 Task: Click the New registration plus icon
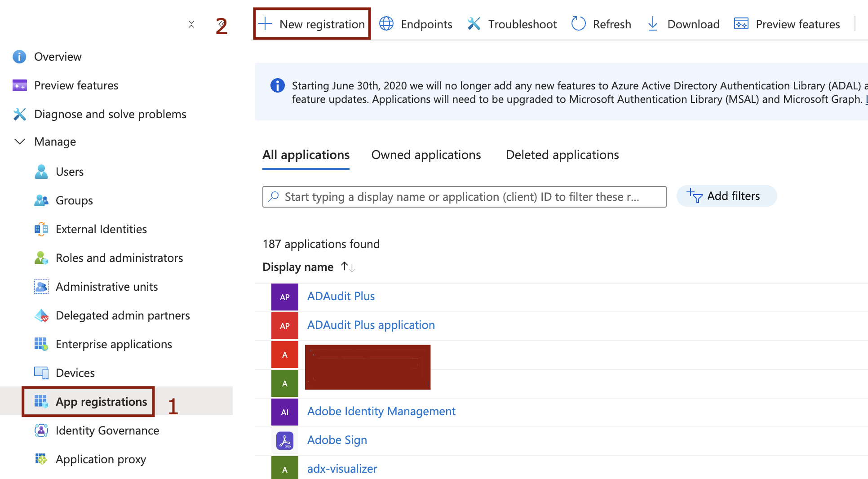tap(266, 24)
